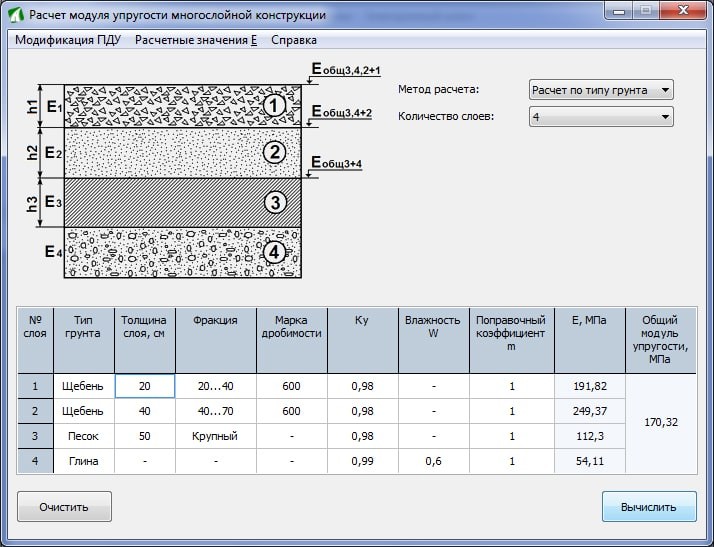Click the Вычислить button
The height and width of the screenshot is (547, 714).
click(x=649, y=507)
